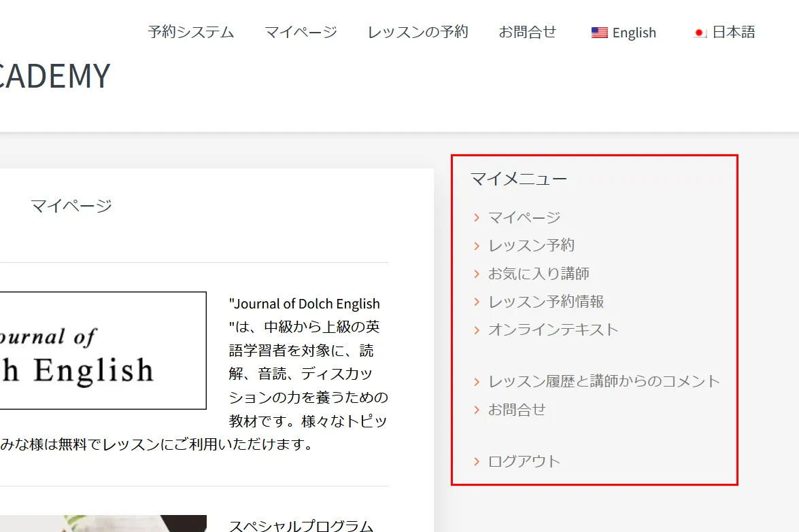Image resolution: width=799 pixels, height=532 pixels.
Task: Open マイページ in the top navigation bar
Action: (x=301, y=32)
